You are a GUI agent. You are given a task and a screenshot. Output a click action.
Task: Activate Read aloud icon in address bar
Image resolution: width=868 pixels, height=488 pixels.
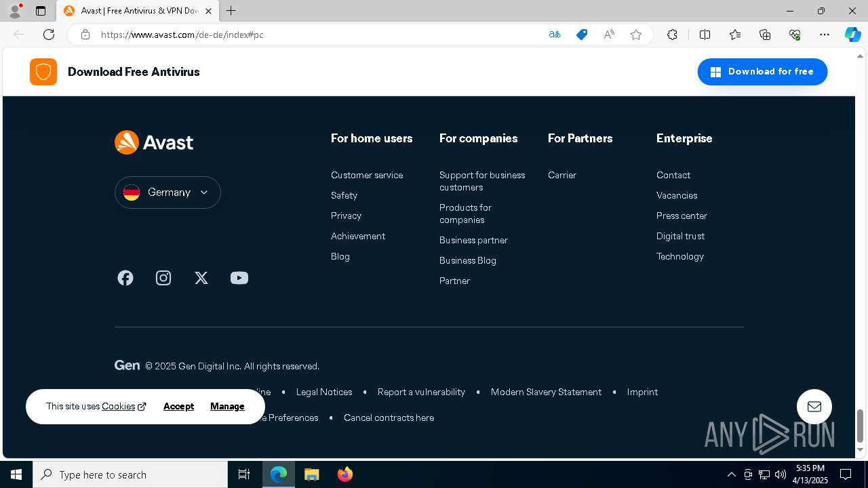pos(609,35)
